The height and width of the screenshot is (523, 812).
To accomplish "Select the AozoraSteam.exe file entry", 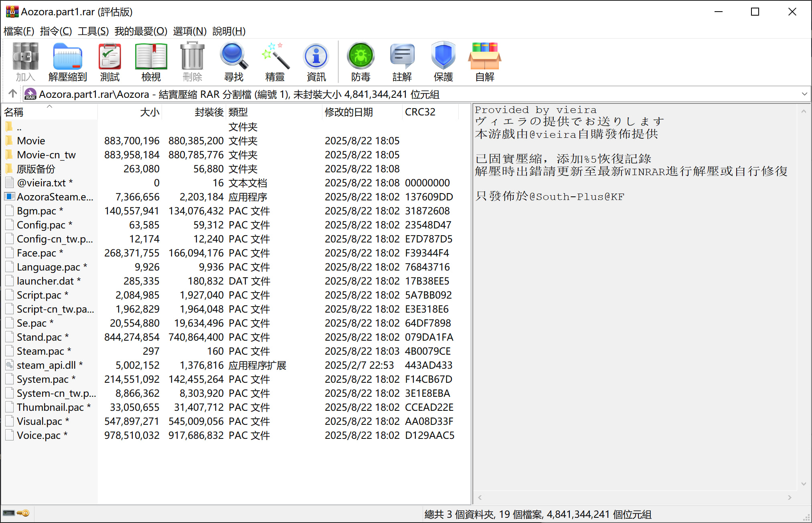I will 55,197.
